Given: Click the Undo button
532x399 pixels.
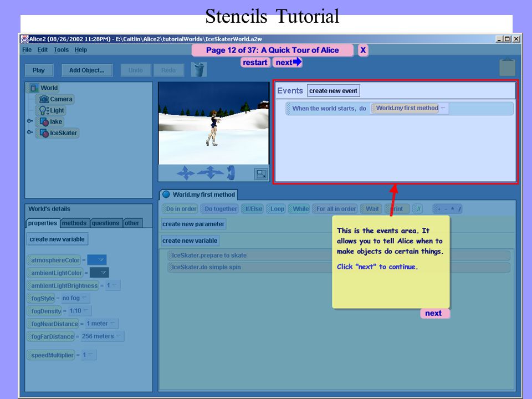Looking at the screenshot, I should click(136, 70).
